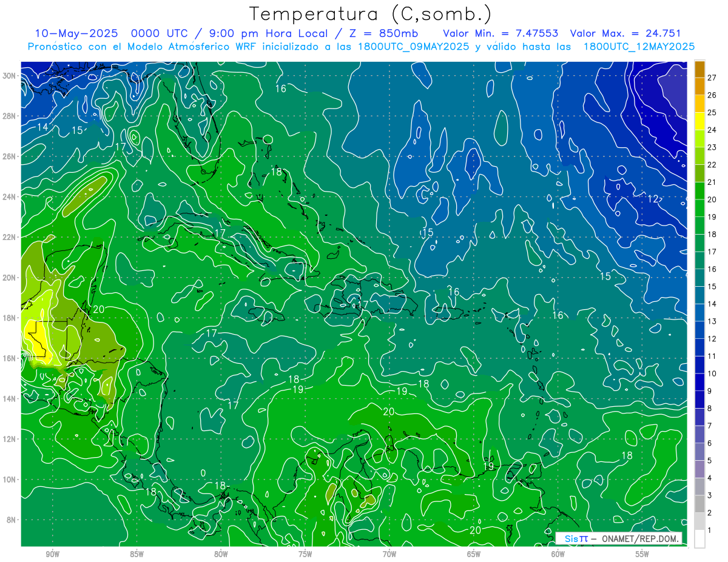Click the SisPi ONAMET/REP.DOM. logo box
Image resolution: width=728 pixels, height=562 pixels.
(x=619, y=538)
